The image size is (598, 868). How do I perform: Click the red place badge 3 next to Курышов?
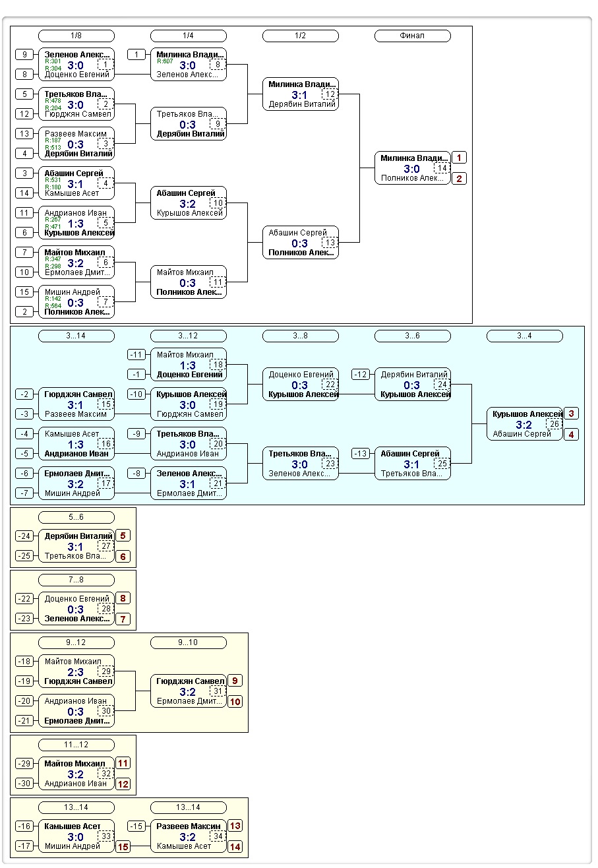572,414
